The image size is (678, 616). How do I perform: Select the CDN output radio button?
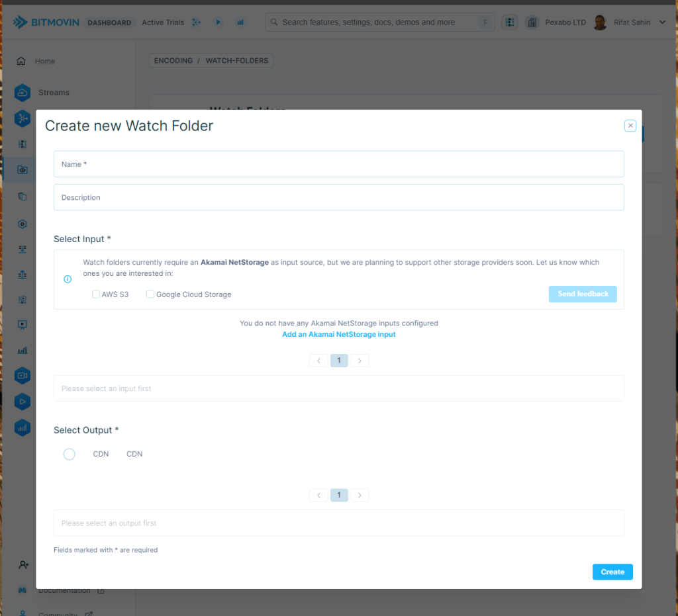69,454
